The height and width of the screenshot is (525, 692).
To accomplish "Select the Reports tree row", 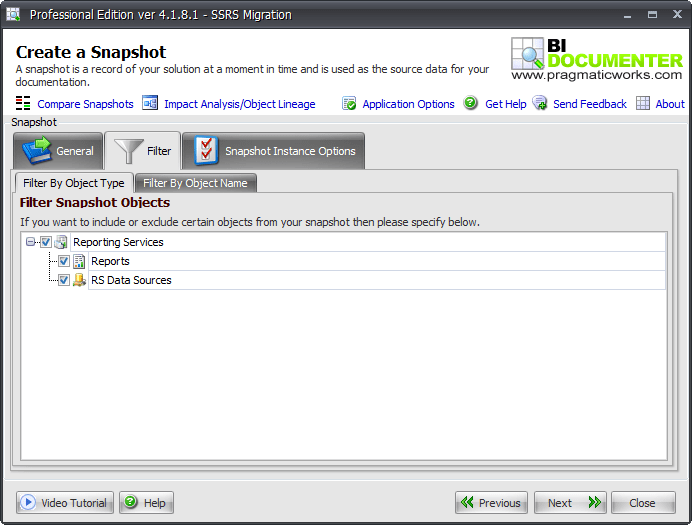I will pos(377,261).
